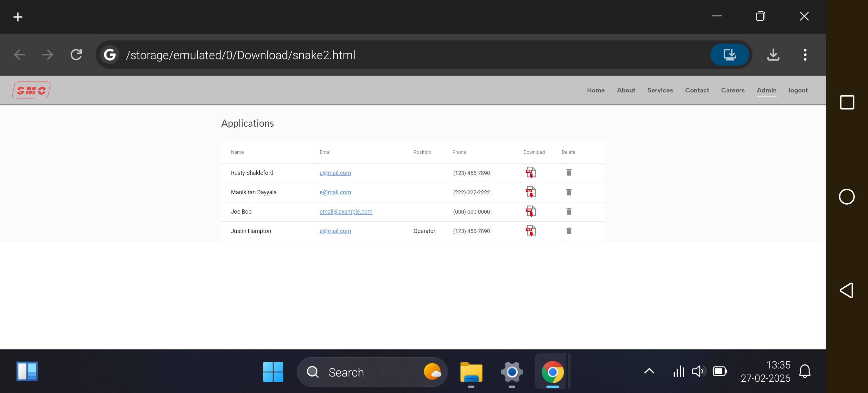Download Justin Hampton's PDF application
The image size is (868, 393).
point(531,231)
